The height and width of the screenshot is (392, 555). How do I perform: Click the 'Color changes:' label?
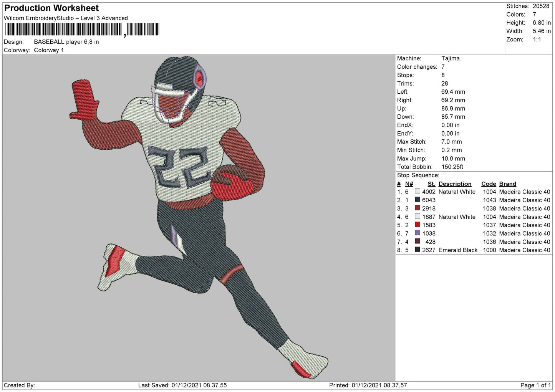pyautogui.click(x=417, y=67)
